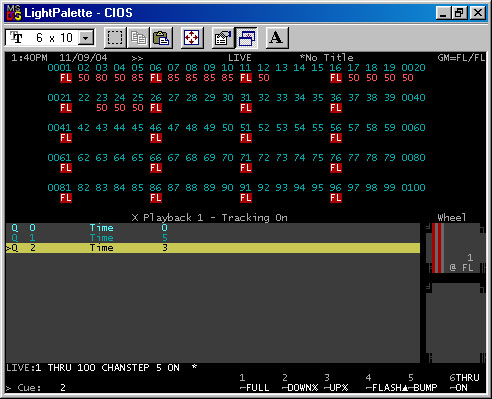Screen dimensions: 492x399
Task: Click the red Wheel level bar
Action: coord(437,248)
